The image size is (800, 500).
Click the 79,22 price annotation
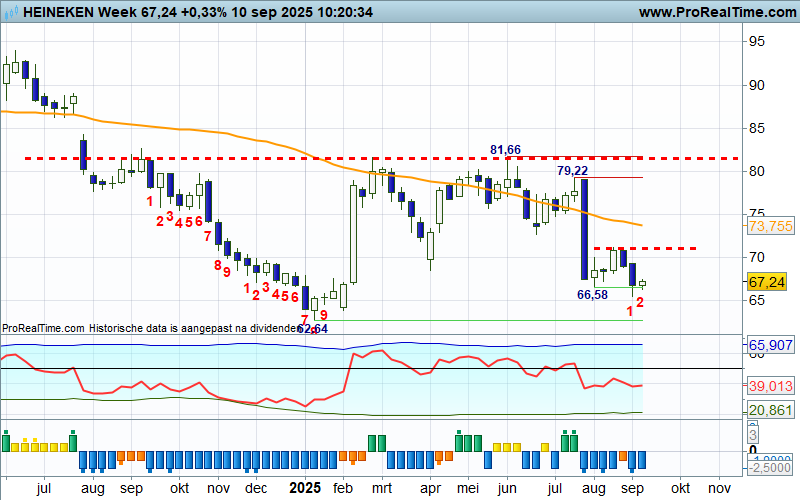coord(574,171)
